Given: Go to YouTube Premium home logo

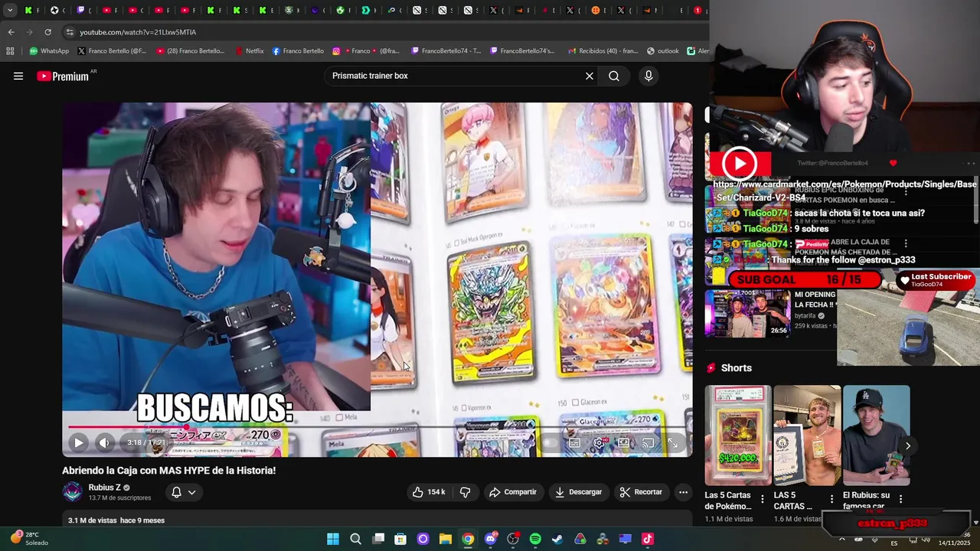Looking at the screenshot, I should [63, 76].
